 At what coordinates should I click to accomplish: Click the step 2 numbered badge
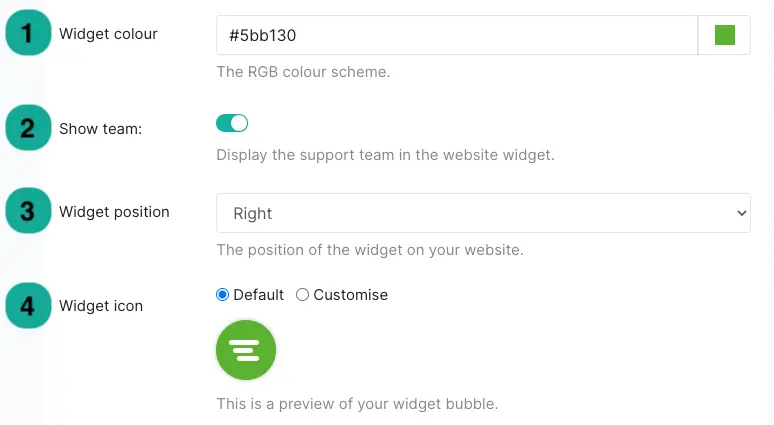28,128
